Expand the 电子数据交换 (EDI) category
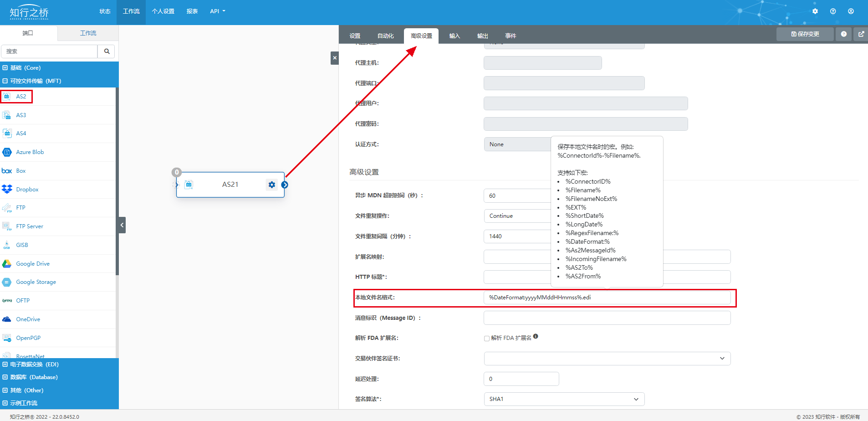The width and height of the screenshot is (868, 421). click(x=59, y=365)
